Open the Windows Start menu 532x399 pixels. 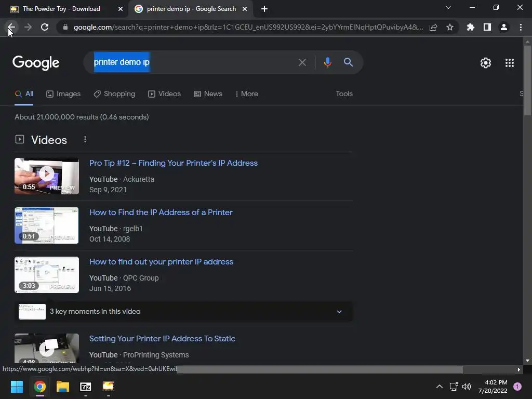pyautogui.click(x=17, y=387)
